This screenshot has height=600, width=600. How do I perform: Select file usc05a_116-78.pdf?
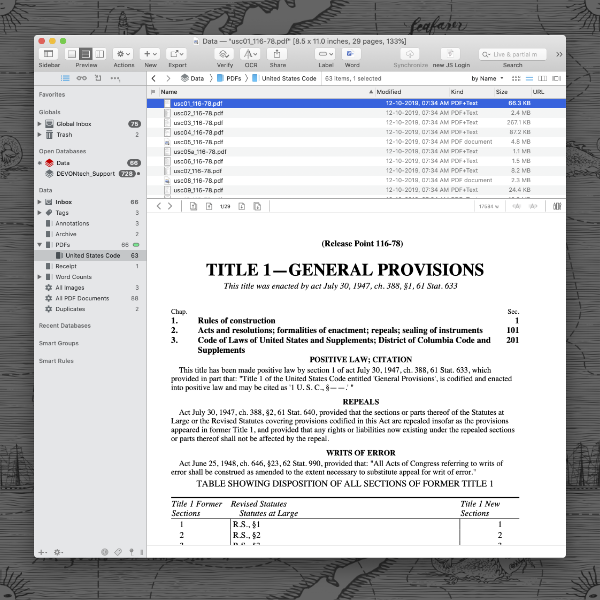click(x=356, y=152)
